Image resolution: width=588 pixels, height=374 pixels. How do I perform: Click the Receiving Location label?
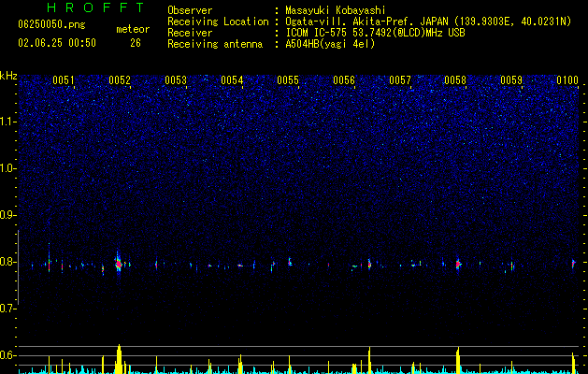click(218, 22)
